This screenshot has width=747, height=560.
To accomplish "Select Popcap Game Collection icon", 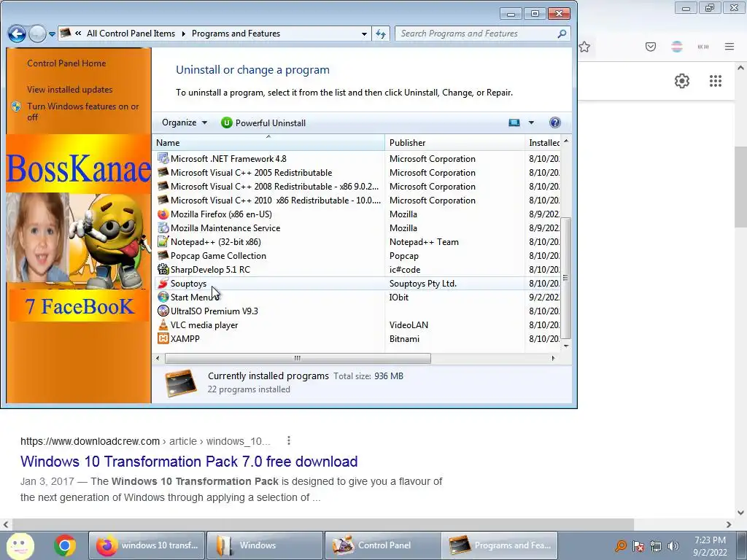I will point(163,256).
